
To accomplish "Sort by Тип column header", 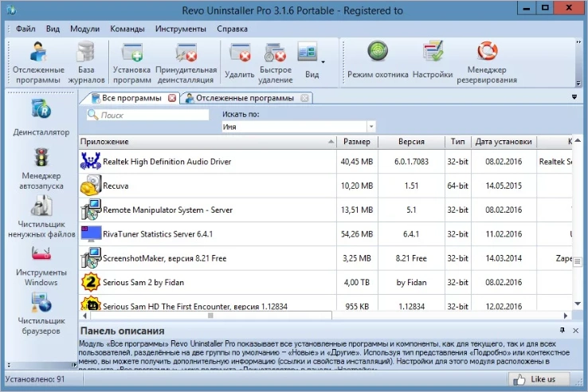I will pos(458,142).
